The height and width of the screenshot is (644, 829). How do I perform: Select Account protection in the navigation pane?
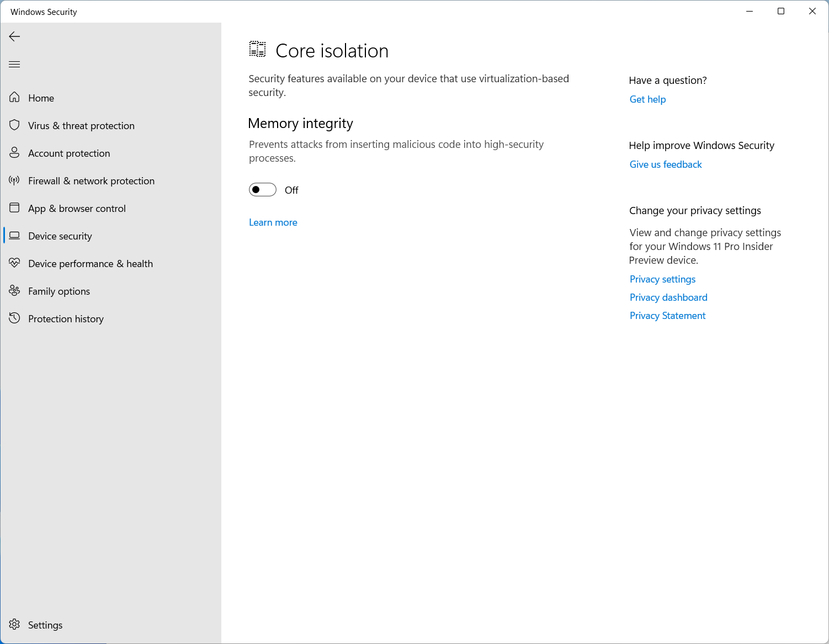[x=69, y=153]
